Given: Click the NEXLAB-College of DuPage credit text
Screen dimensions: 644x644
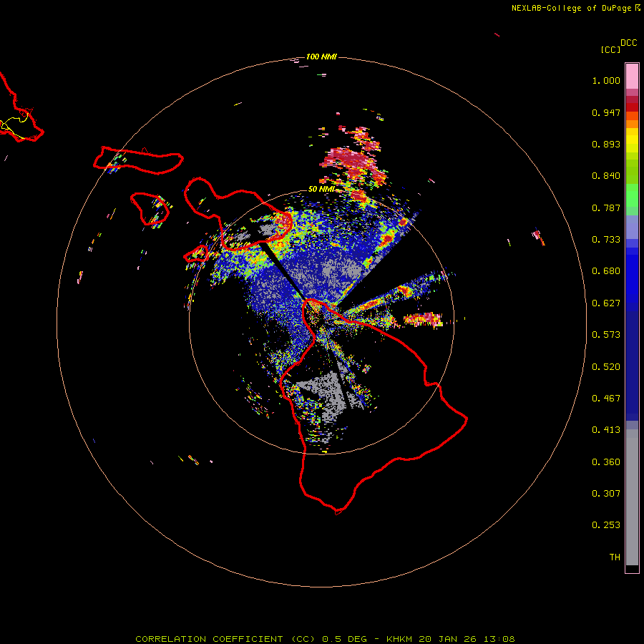Looking at the screenshot, I should point(576,8).
